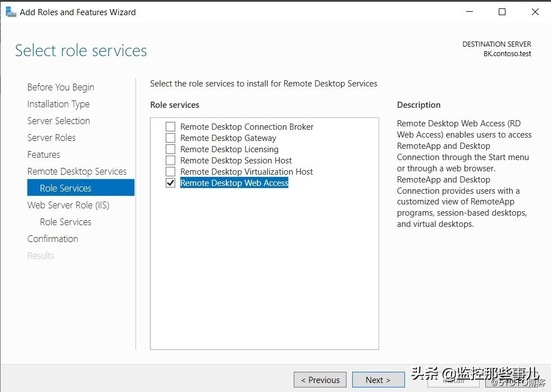Screen dimensions: 551x392
Task: Open the Features step
Action: coord(44,154)
